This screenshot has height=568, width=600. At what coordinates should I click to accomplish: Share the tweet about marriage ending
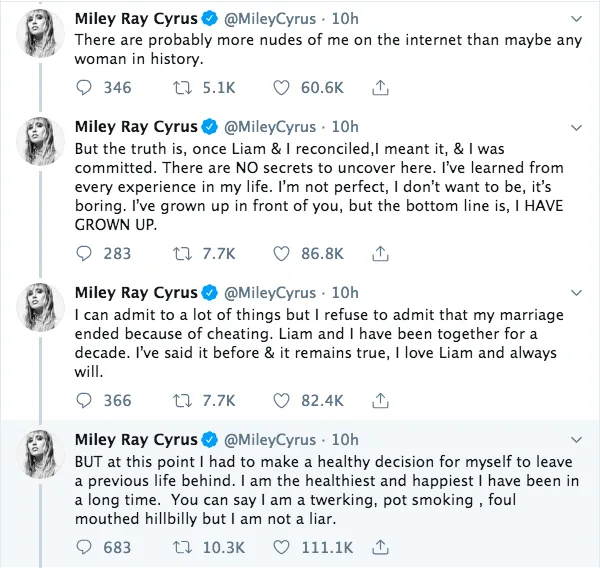pyautogui.click(x=379, y=400)
